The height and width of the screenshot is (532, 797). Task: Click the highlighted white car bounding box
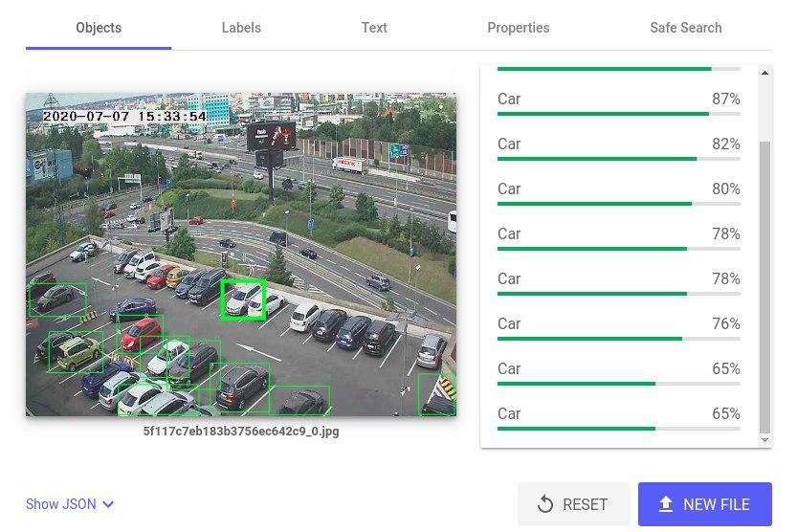243,299
